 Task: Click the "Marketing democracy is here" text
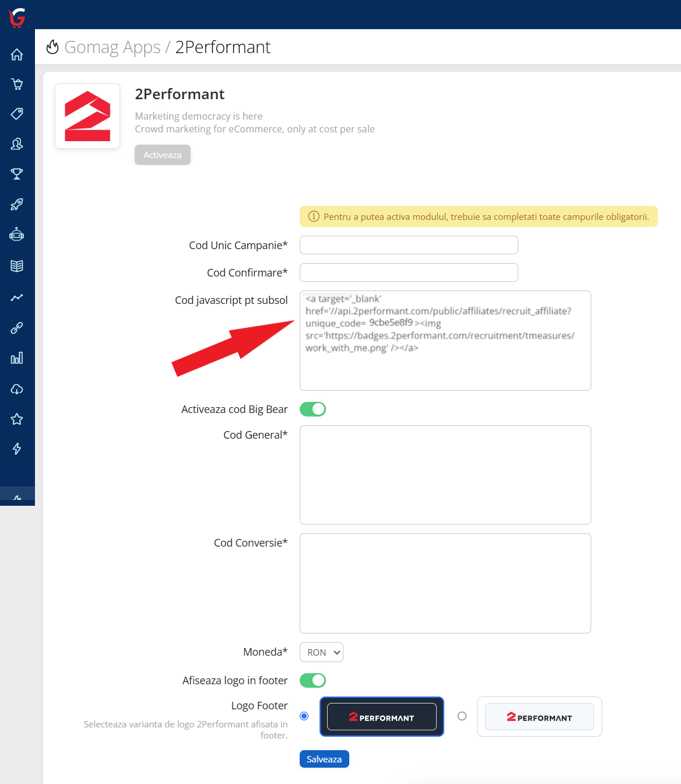click(x=199, y=116)
